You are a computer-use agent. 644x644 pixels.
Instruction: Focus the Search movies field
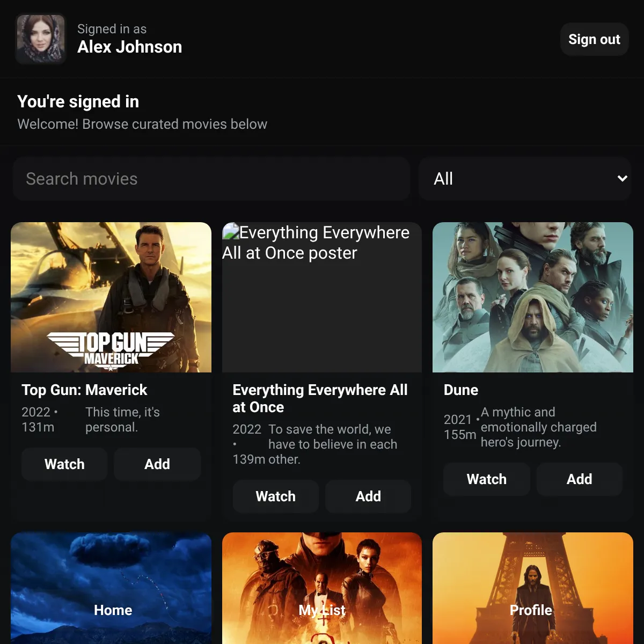(x=211, y=179)
